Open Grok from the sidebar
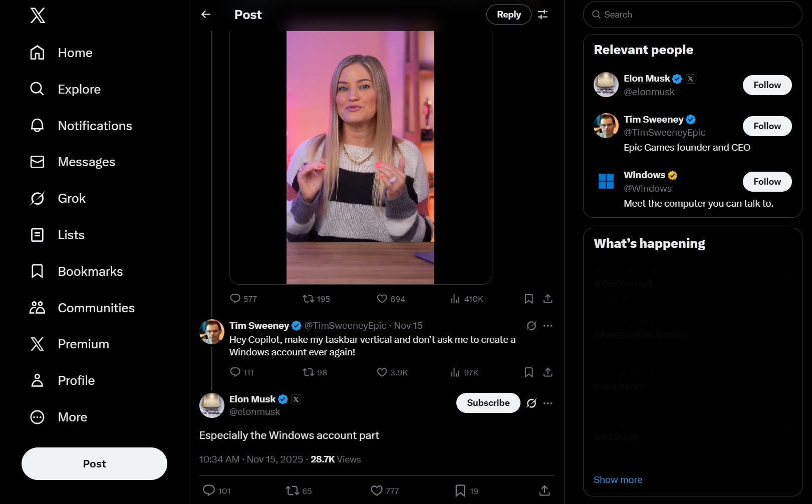The image size is (812, 504). [71, 198]
